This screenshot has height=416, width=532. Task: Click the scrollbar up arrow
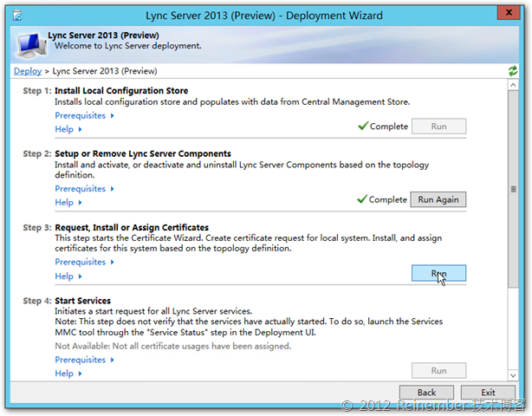pyautogui.click(x=513, y=85)
